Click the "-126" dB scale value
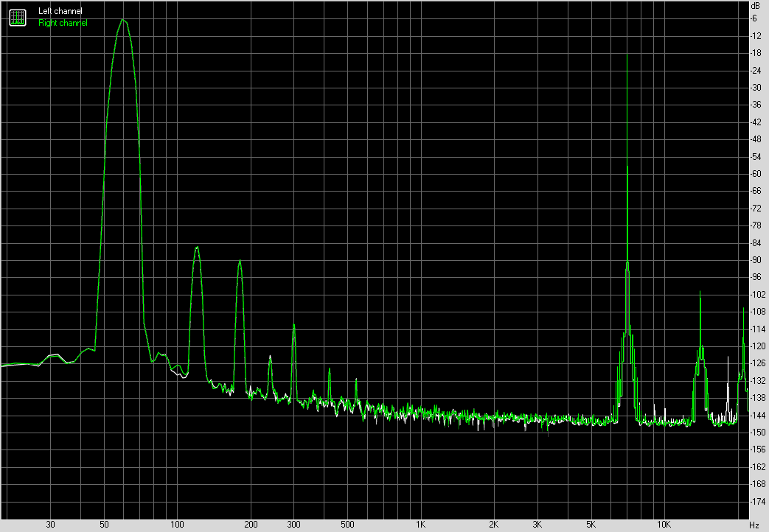Image resolution: width=769 pixels, height=532 pixels. tap(758, 364)
